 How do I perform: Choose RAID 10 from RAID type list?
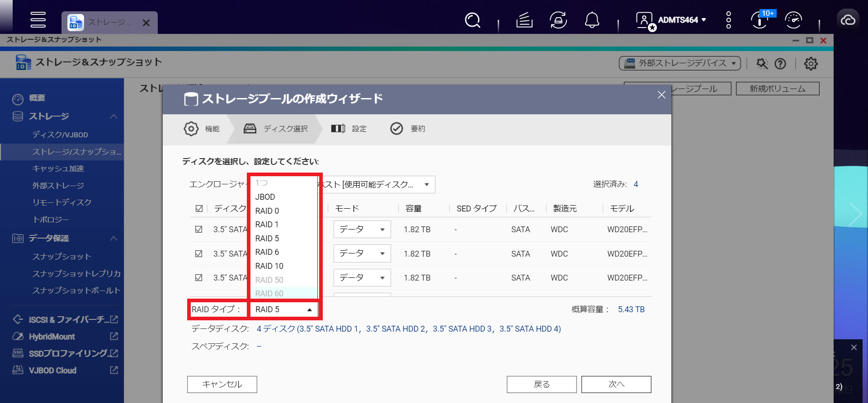tap(283, 266)
